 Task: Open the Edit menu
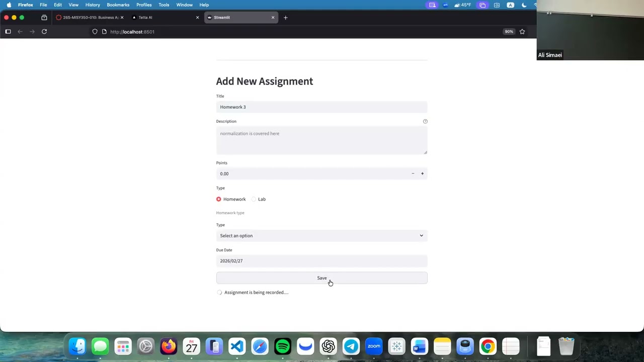pyautogui.click(x=58, y=5)
